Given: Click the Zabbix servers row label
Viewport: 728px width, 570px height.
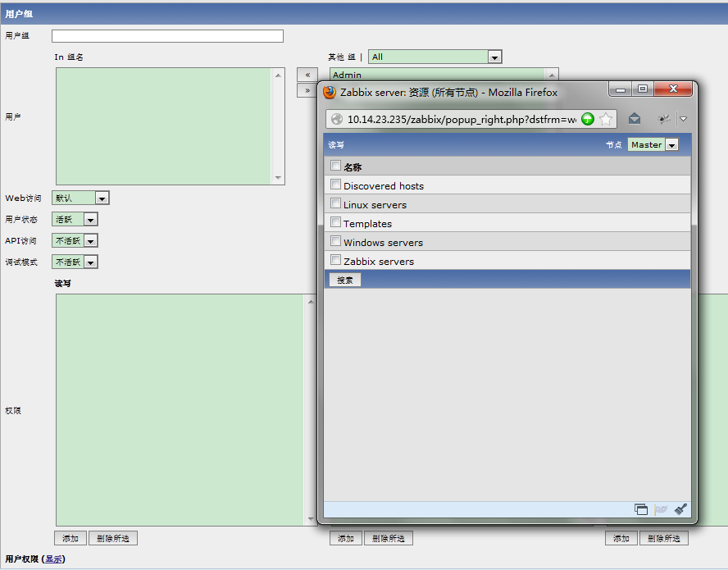Looking at the screenshot, I should coord(379,262).
